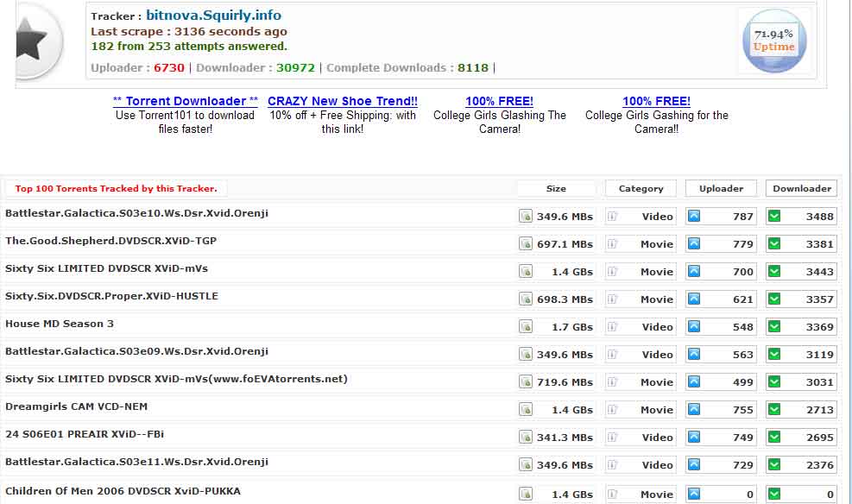This screenshot has height=504, width=852.
Task: Click category icon for Sixty.Six.DVDSCR.Proper row
Action: [612, 299]
